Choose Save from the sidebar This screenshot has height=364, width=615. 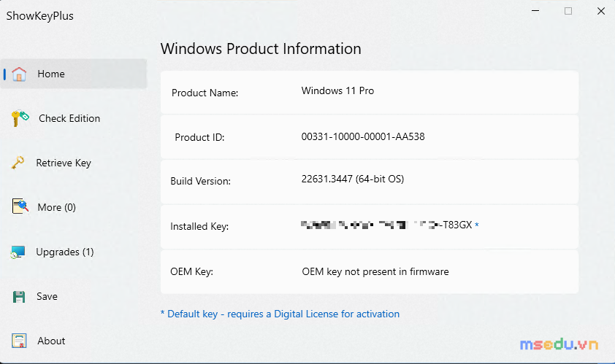[47, 297]
